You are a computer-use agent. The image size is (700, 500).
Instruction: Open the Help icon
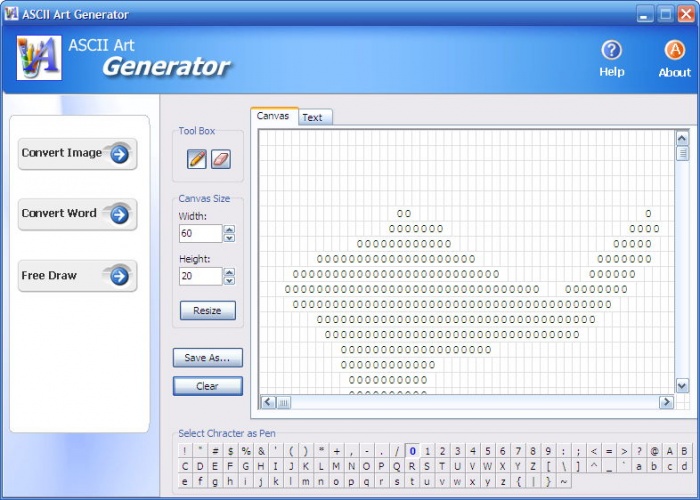coord(612,59)
